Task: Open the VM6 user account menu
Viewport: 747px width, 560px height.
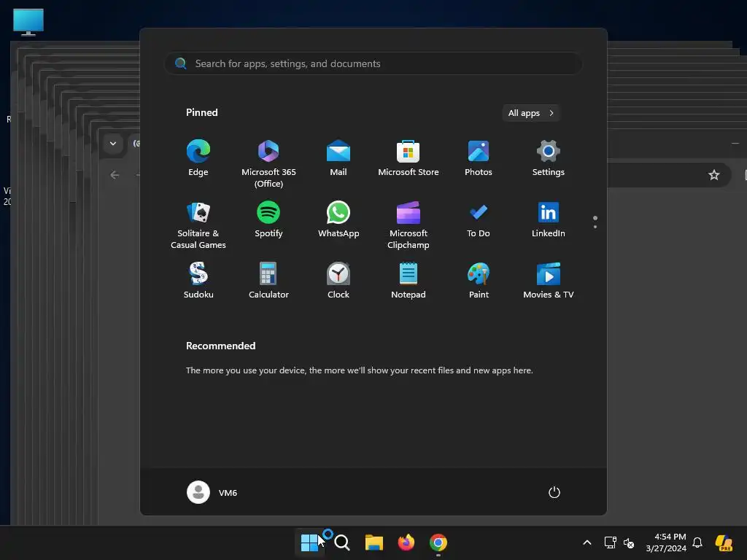Action: click(x=212, y=492)
